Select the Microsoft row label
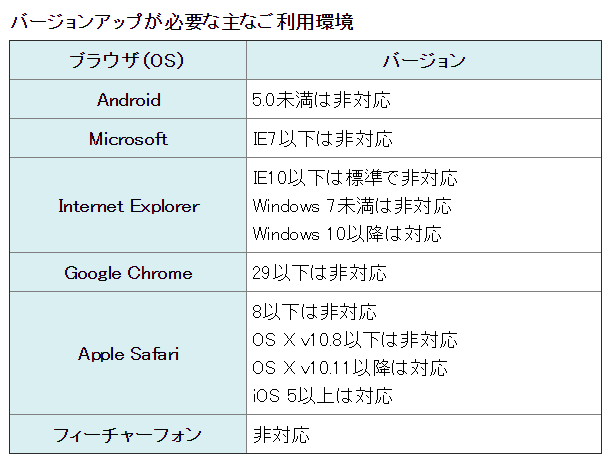The width and height of the screenshot is (609, 465). tap(128, 139)
